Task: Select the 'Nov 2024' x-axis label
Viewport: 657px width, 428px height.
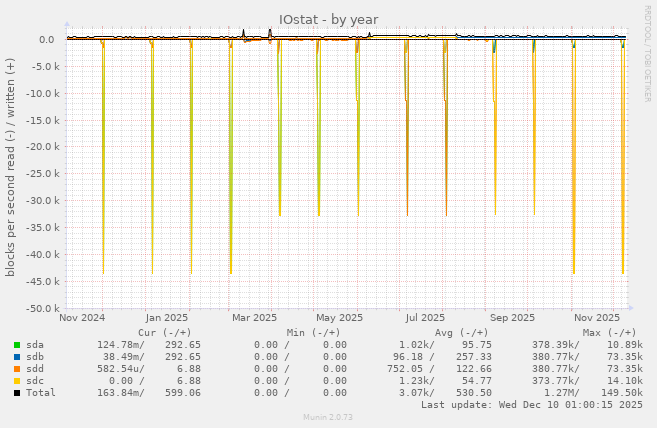Action: [82, 318]
